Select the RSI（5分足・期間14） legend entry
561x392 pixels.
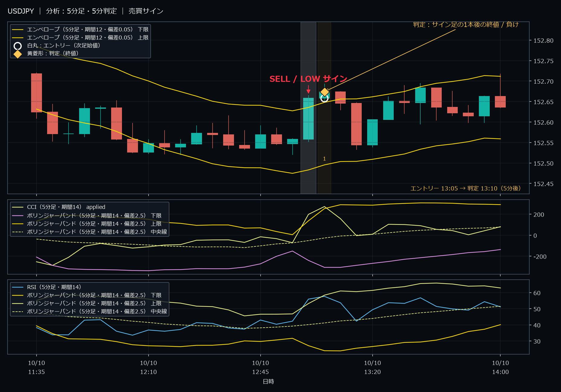coord(47,287)
